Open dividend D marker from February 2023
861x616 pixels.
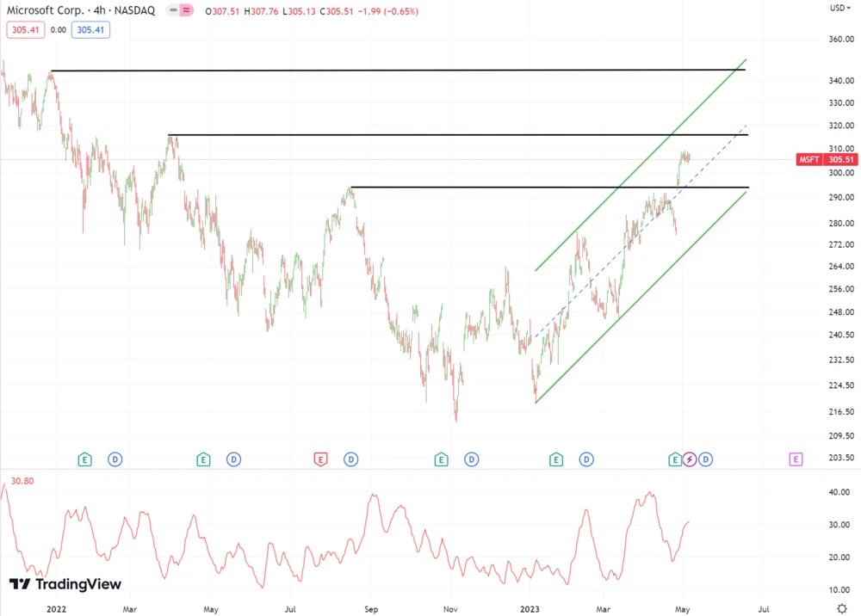pyautogui.click(x=586, y=459)
